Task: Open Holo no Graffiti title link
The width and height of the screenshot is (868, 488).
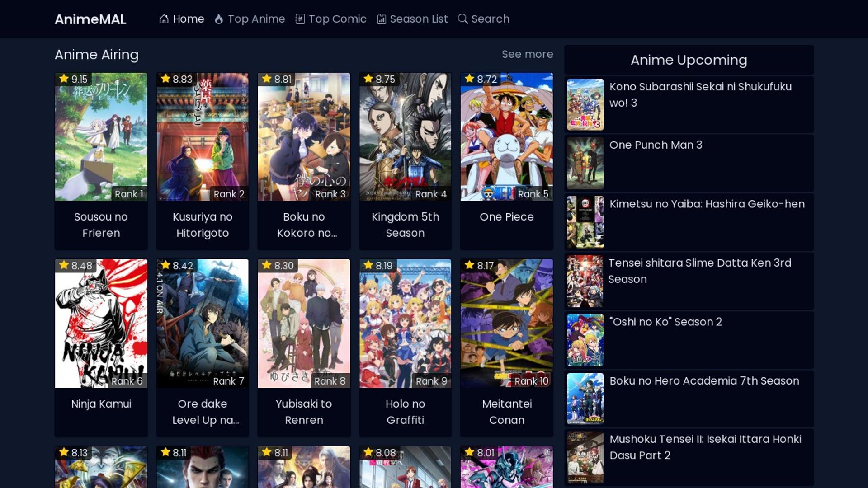Action: pyautogui.click(x=405, y=412)
